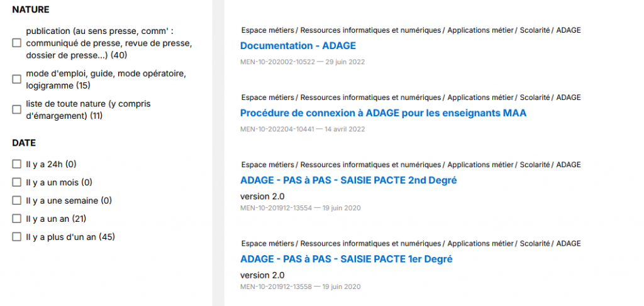Click 'Espace métiers' breadcrumb above Documentation - ADAGE
Screen dimensions: 644x306
(267, 30)
